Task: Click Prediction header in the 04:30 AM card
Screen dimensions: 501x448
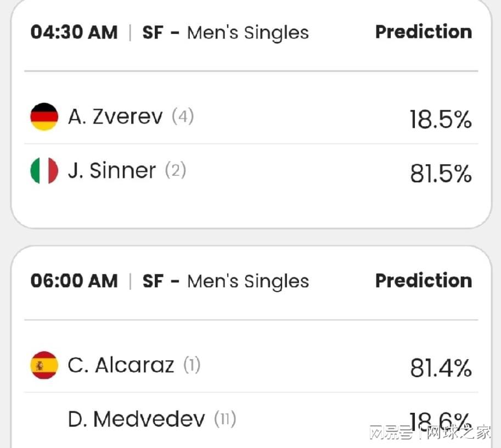Action: point(423,32)
